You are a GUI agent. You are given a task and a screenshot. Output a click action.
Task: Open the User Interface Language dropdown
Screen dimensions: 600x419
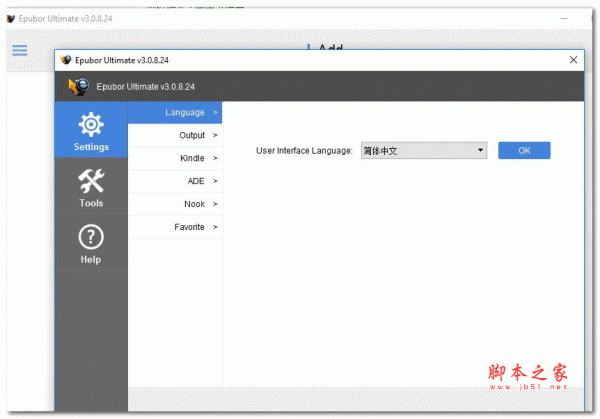click(424, 150)
